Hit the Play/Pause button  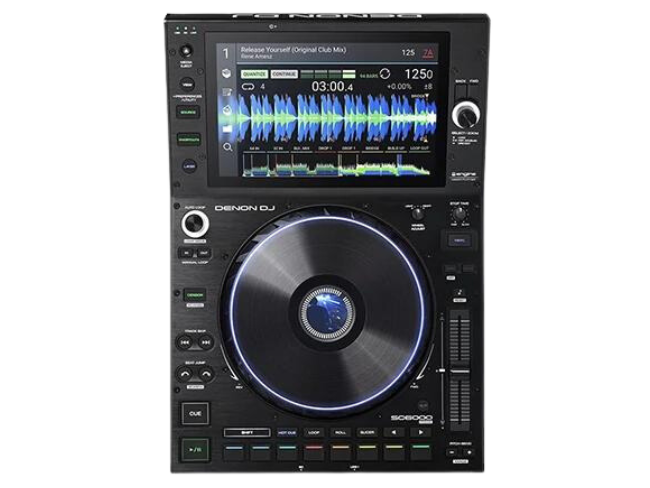[x=195, y=449]
